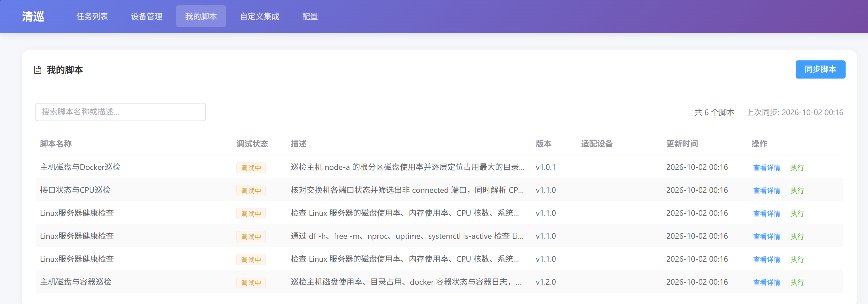Click the 更新时间 column header

(x=682, y=143)
